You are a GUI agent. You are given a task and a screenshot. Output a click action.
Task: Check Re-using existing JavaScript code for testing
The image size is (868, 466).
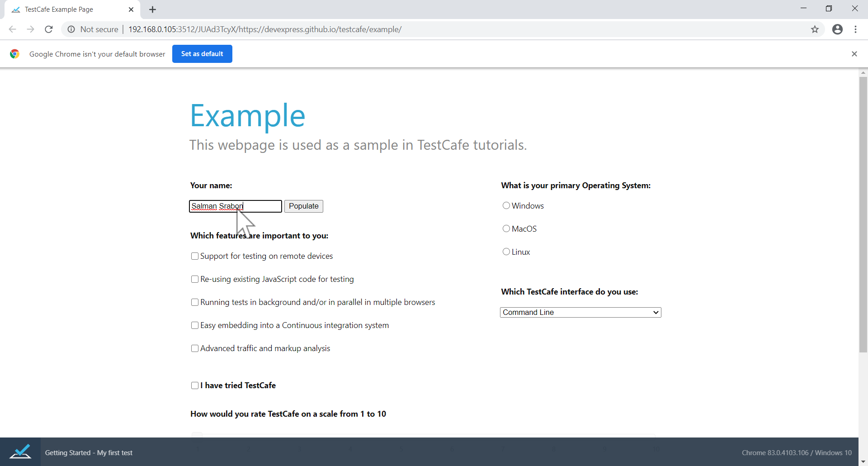click(x=195, y=279)
